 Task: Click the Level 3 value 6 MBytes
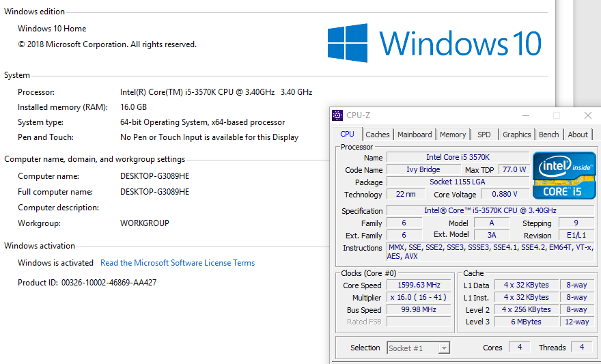click(527, 322)
